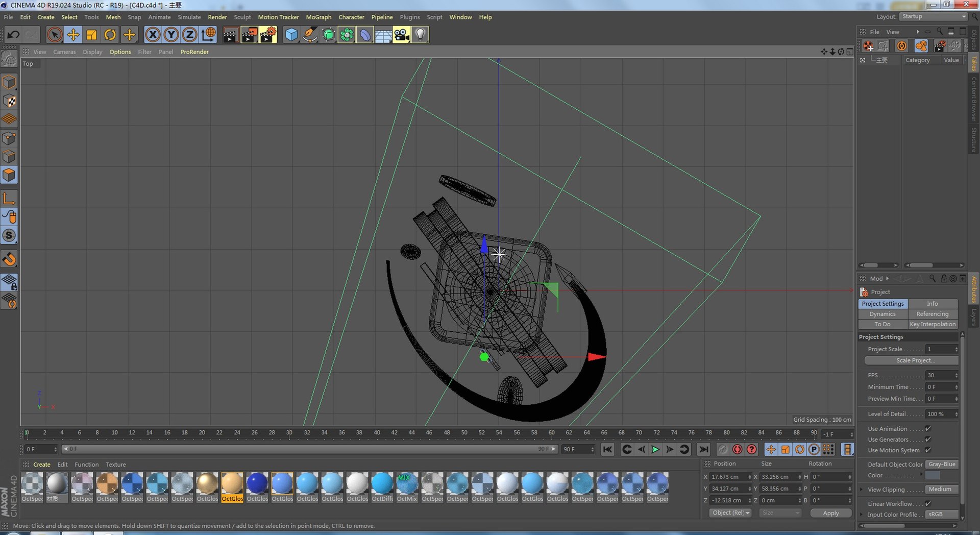Render the active view clapperboard
This screenshot has width=980, height=535.
pos(230,35)
